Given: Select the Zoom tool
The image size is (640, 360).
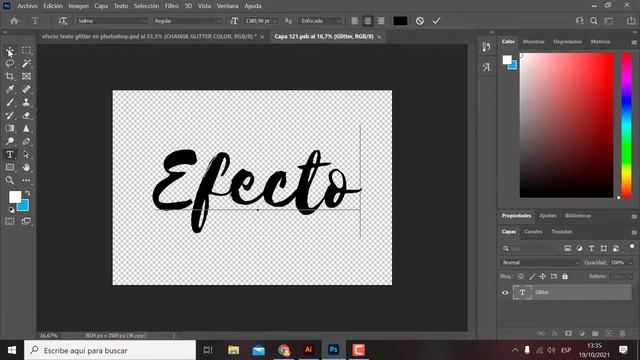Looking at the screenshot, I should [x=10, y=180].
